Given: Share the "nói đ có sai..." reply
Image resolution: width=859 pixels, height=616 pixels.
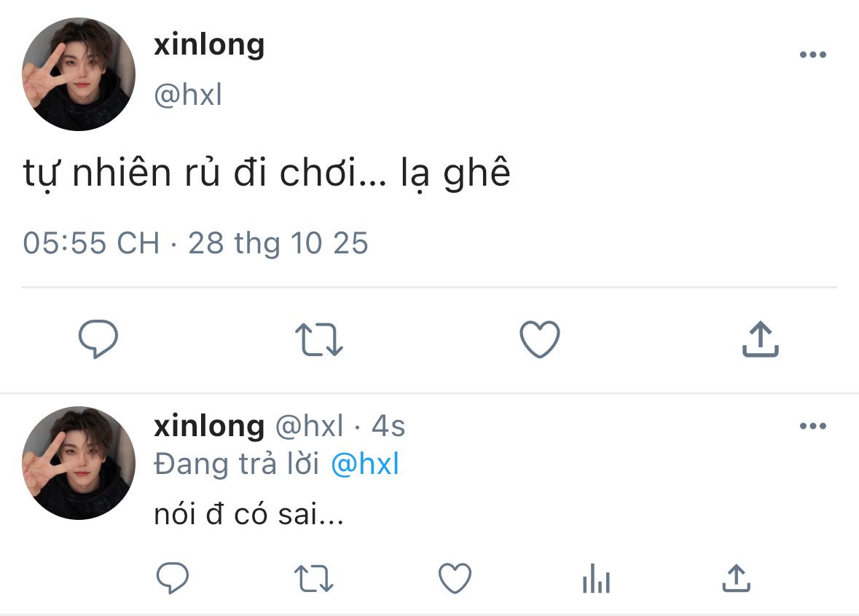Looking at the screenshot, I should click(x=736, y=579).
